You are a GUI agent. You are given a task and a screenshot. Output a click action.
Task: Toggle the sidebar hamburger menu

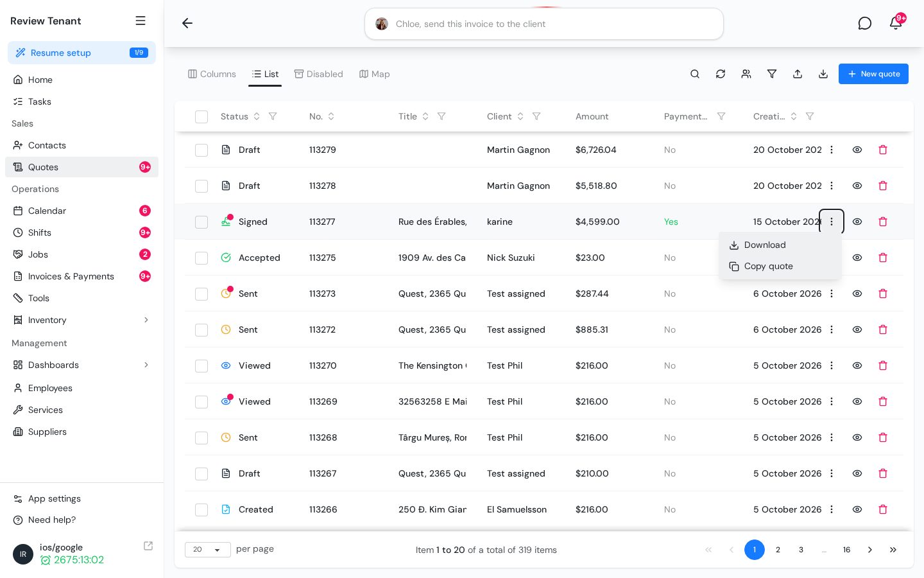coord(141,21)
